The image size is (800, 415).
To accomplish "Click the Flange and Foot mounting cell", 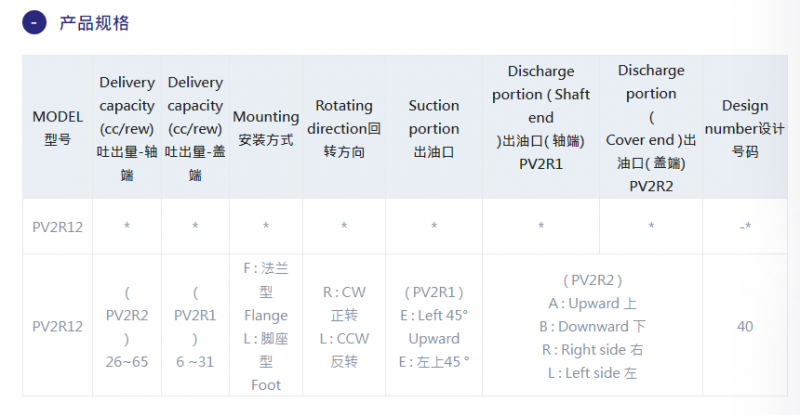I will (266, 326).
